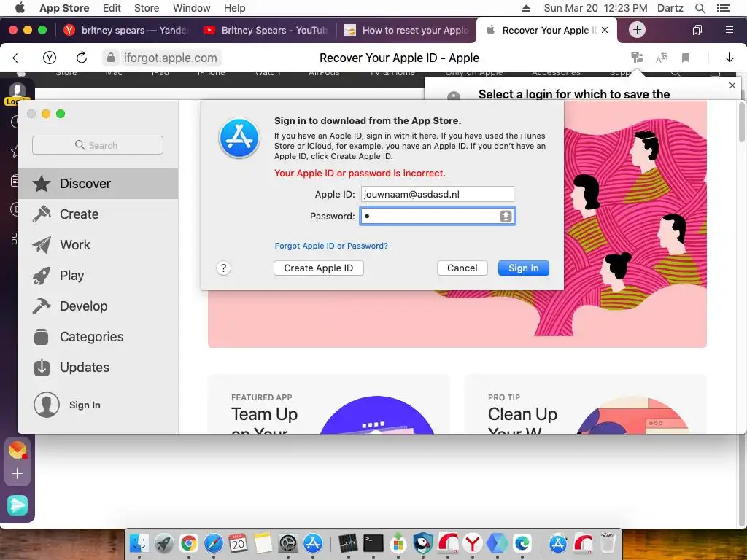The image size is (747, 560).
Task: Select the Work category paper plane
Action: point(98,245)
